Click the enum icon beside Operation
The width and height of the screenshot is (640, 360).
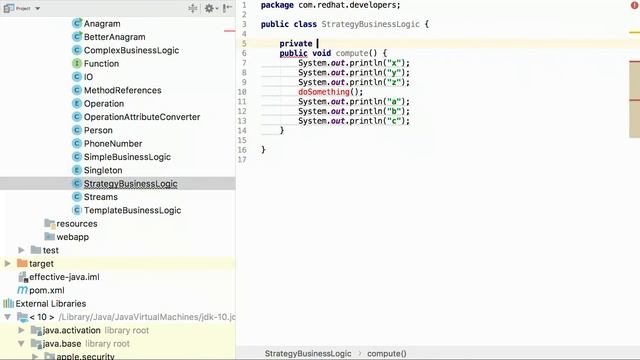pos(77,104)
